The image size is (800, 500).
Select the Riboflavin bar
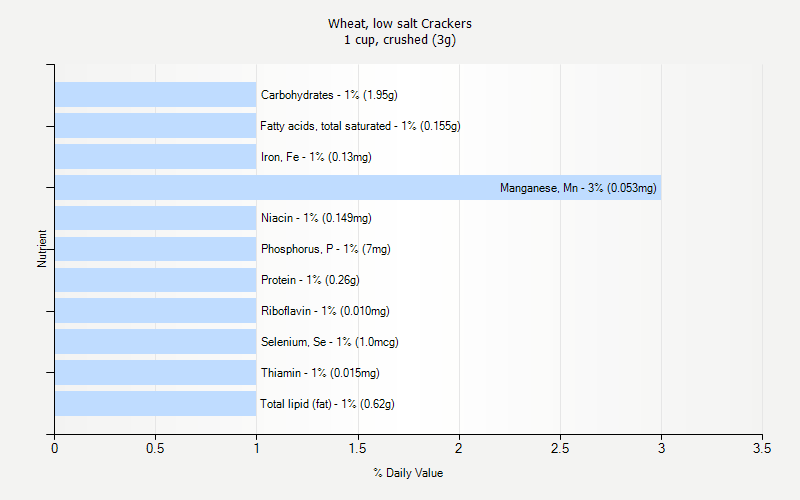coord(156,311)
